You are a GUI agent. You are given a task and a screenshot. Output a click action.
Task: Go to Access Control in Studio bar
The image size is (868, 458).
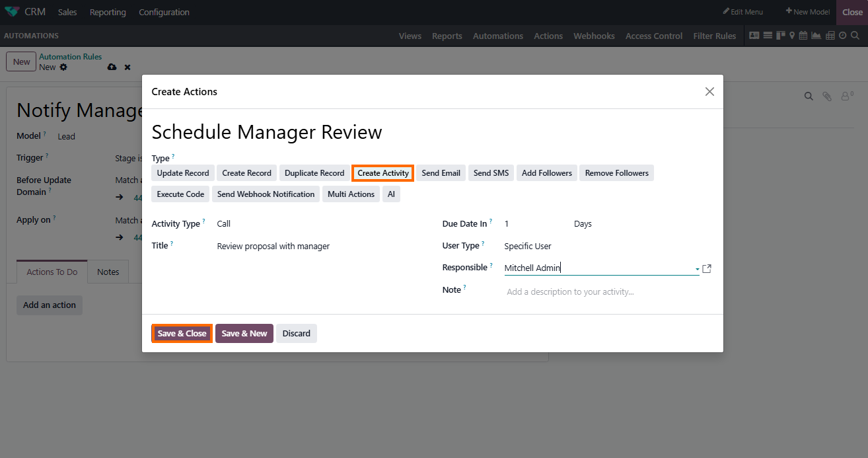tap(654, 36)
